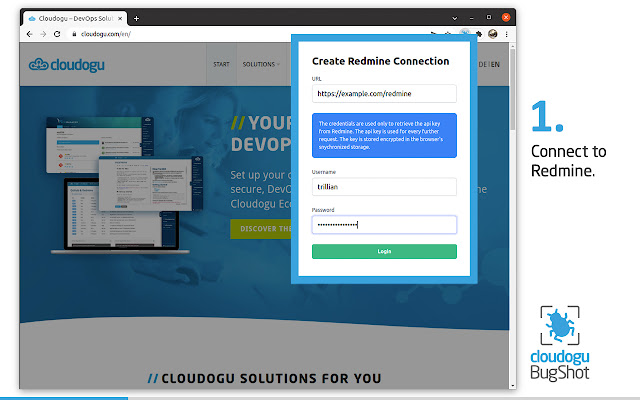The height and width of the screenshot is (400, 640).
Task: Click the green Login button
Action: [x=384, y=251]
